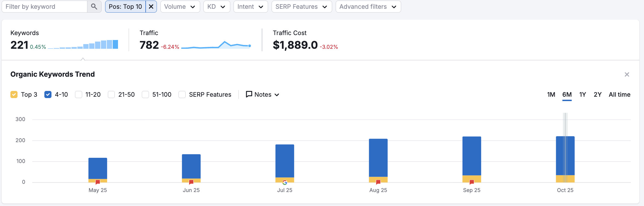This screenshot has width=644, height=206.
Task: Click the red note flag on Jun 25
Action: pyautogui.click(x=191, y=182)
